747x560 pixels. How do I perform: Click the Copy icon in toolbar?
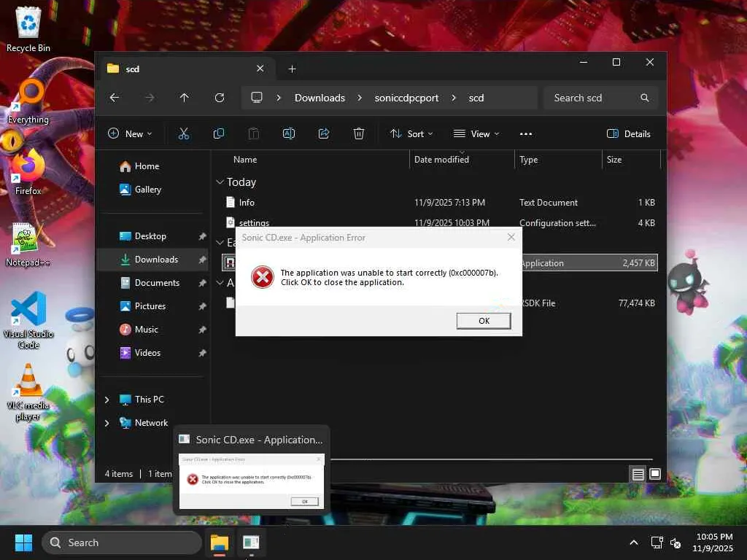219,134
